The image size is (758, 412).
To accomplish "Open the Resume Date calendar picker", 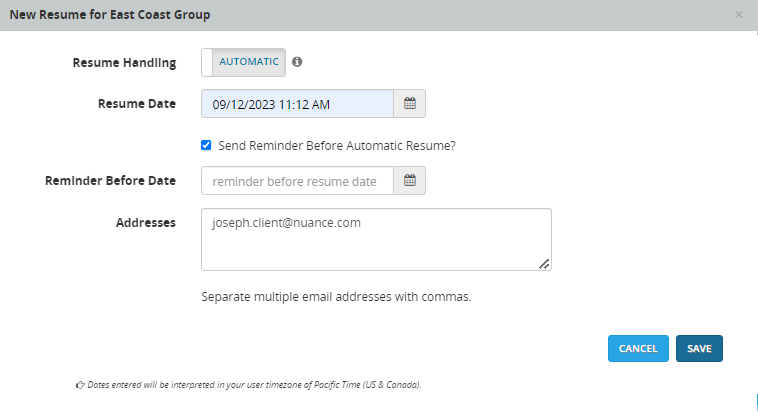I will [409, 103].
